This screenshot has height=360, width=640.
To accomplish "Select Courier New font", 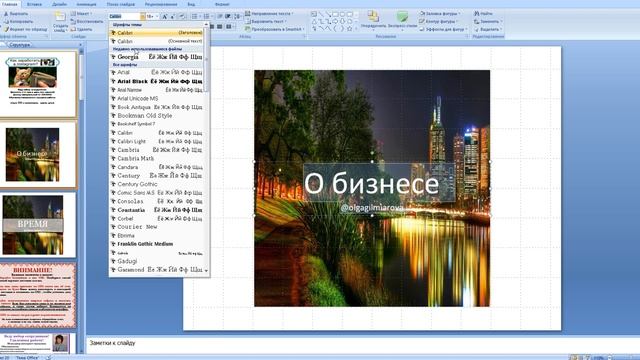I will [x=156, y=227].
